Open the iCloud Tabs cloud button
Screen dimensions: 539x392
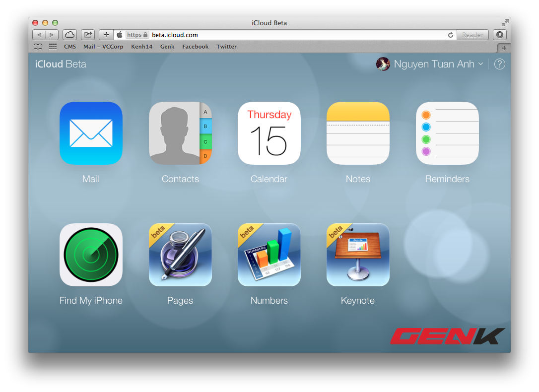pos(70,35)
